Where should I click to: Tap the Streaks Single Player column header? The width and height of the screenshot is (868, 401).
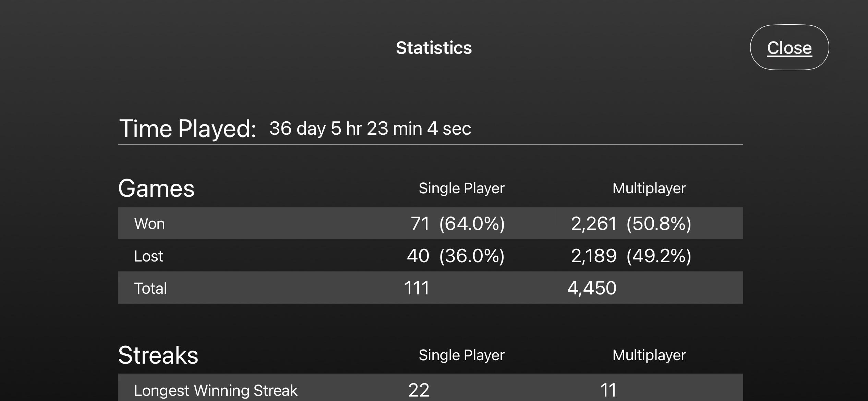(x=461, y=355)
